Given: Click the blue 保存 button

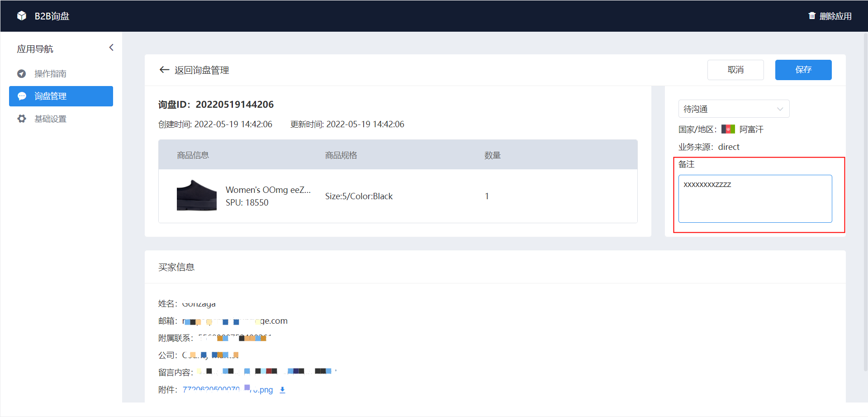Looking at the screenshot, I should (x=803, y=70).
